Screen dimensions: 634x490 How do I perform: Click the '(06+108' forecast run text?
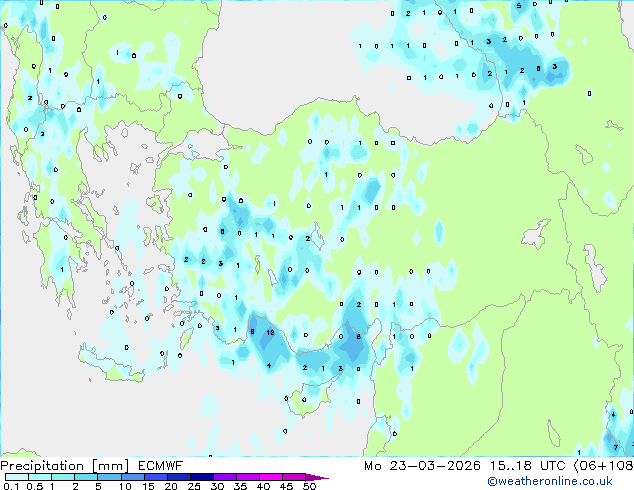tap(604, 466)
